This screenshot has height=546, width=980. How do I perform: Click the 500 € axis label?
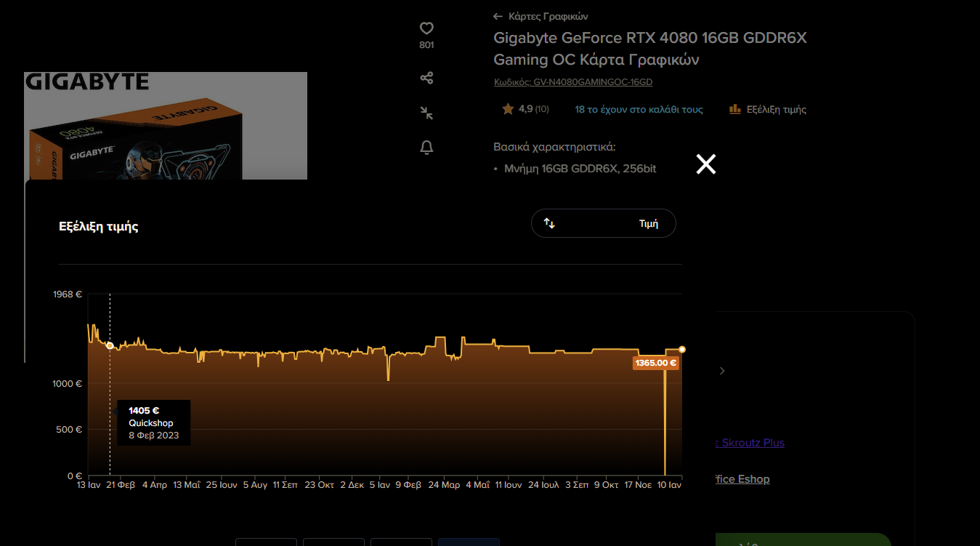70,430
